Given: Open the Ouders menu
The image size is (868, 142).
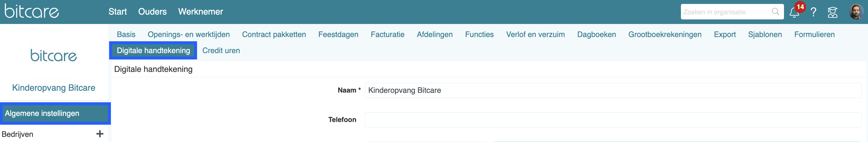Looking at the screenshot, I should [x=152, y=12].
